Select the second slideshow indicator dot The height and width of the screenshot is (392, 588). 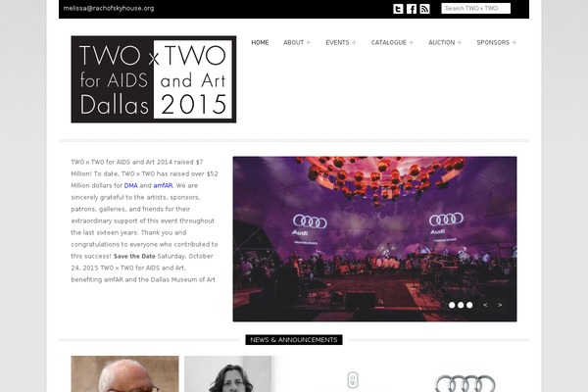(x=452, y=305)
